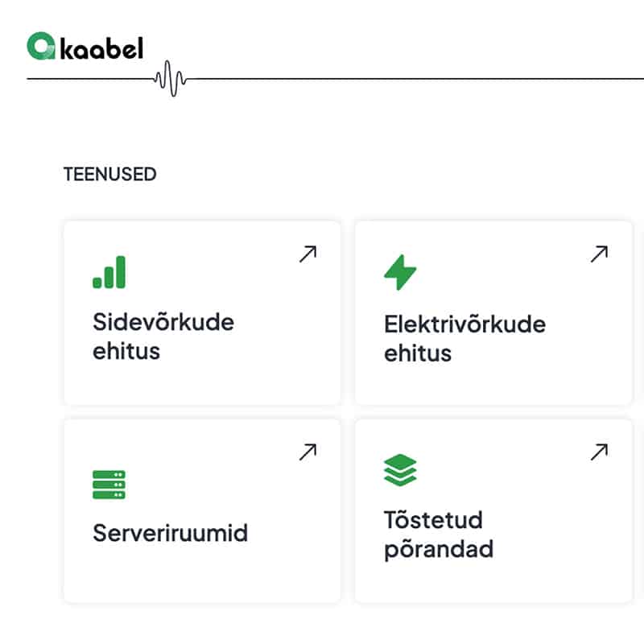
Task: Click the signal bars icon
Action: point(109,273)
